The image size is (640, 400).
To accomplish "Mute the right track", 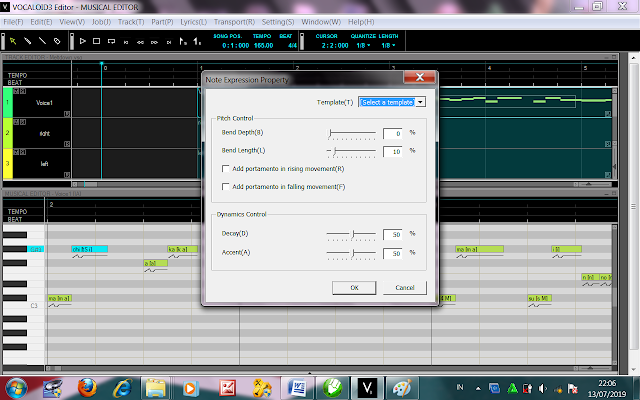I will (x=16, y=122).
